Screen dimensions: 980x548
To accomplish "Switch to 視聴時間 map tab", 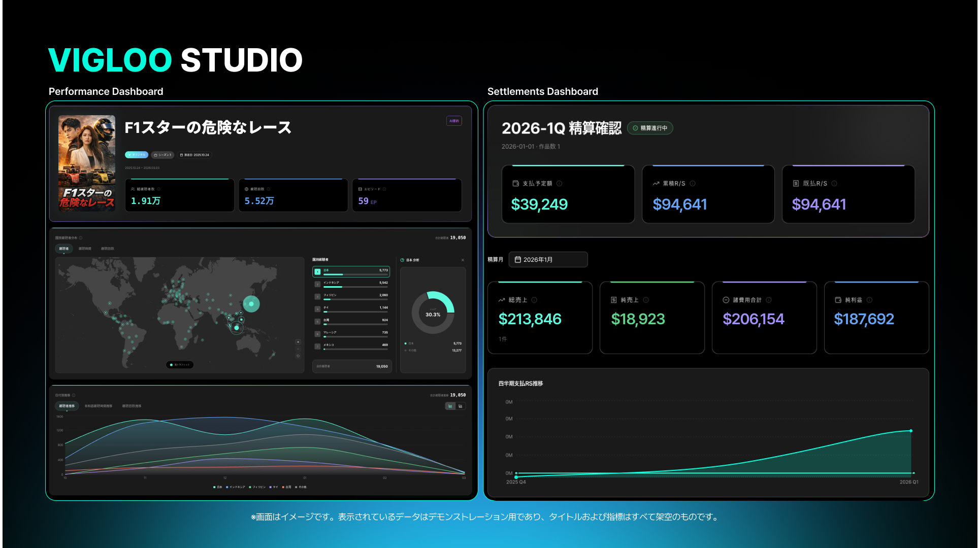I will point(85,249).
